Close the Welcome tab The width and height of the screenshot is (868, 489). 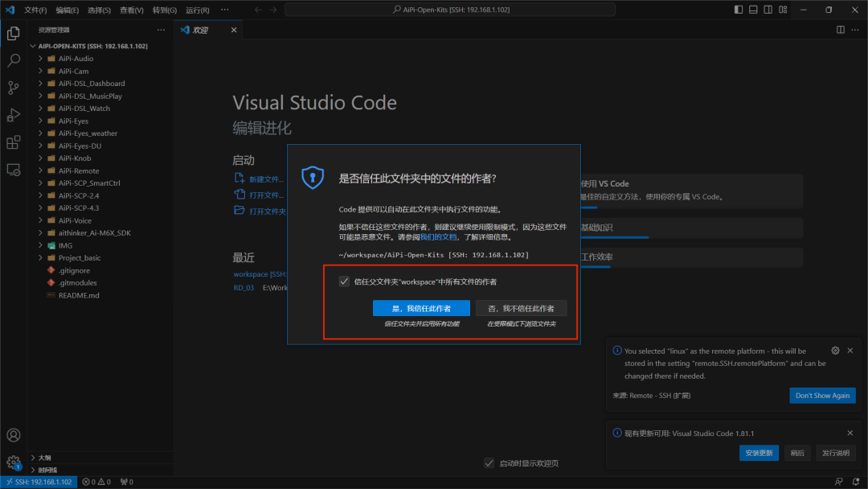click(x=234, y=30)
